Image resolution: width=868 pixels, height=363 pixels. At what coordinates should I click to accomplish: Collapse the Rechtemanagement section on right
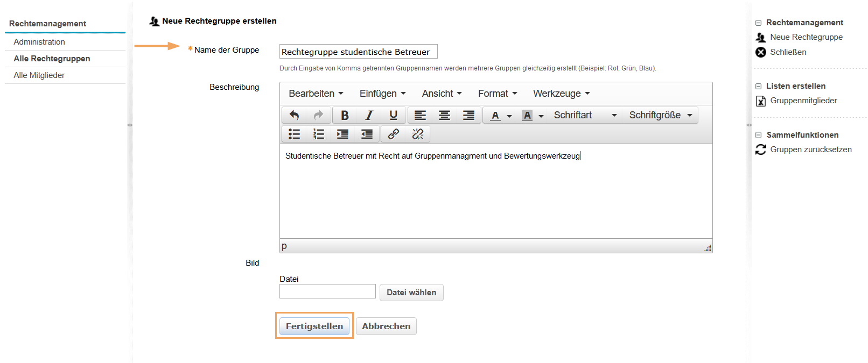pyautogui.click(x=758, y=23)
